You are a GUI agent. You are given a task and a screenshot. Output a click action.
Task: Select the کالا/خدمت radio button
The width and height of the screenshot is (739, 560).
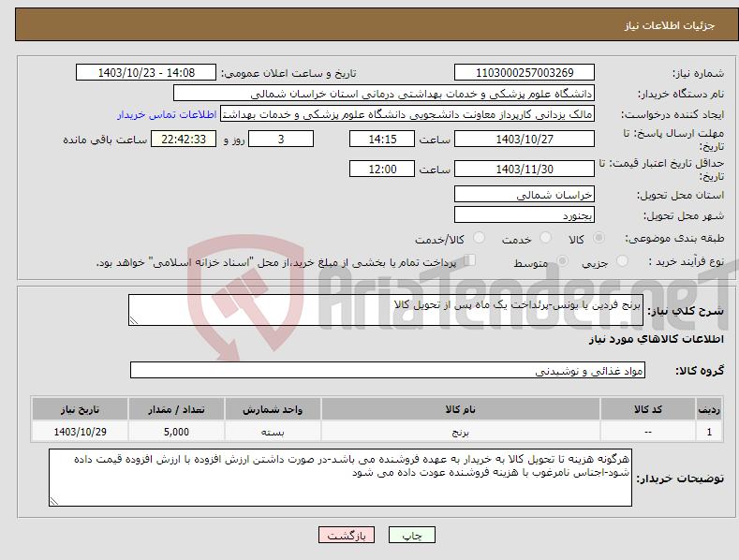point(479,238)
